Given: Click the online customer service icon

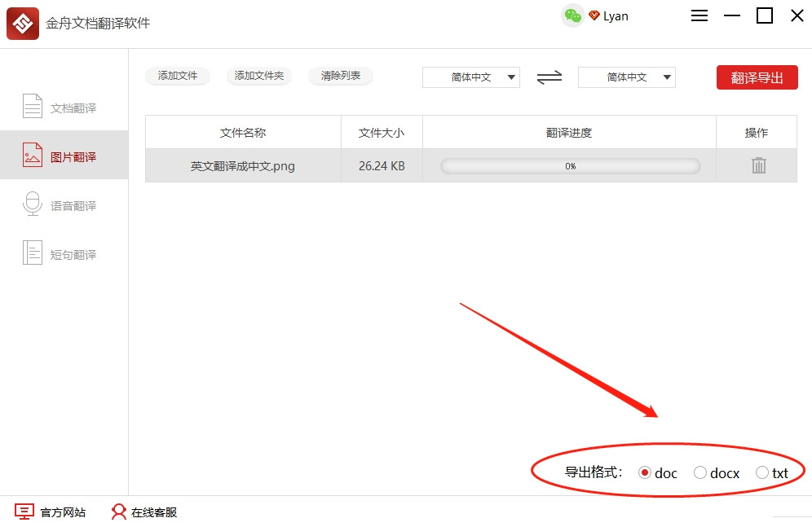Looking at the screenshot, I should [x=119, y=512].
